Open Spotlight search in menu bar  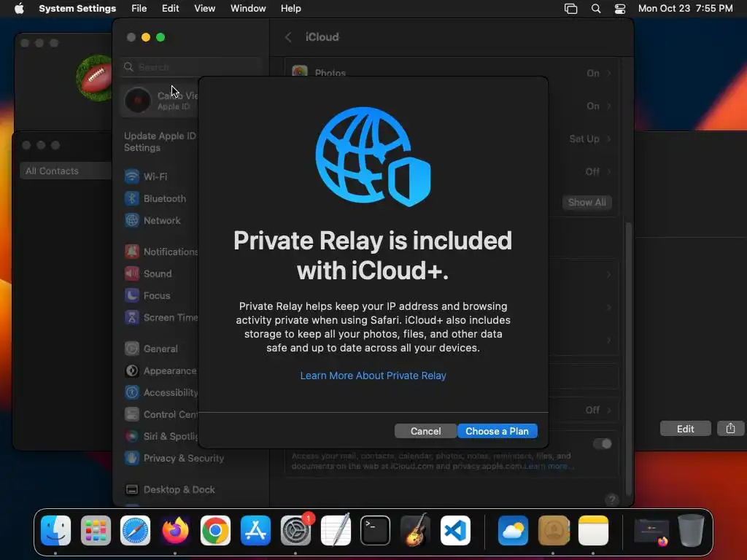pos(596,9)
